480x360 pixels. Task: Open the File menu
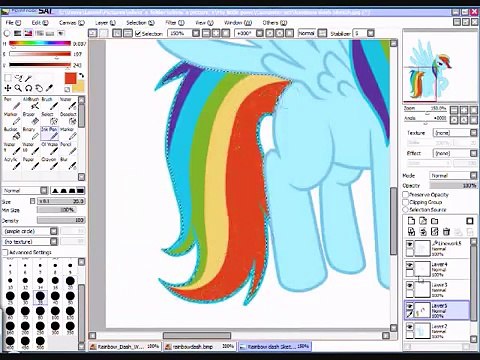coord(13,23)
